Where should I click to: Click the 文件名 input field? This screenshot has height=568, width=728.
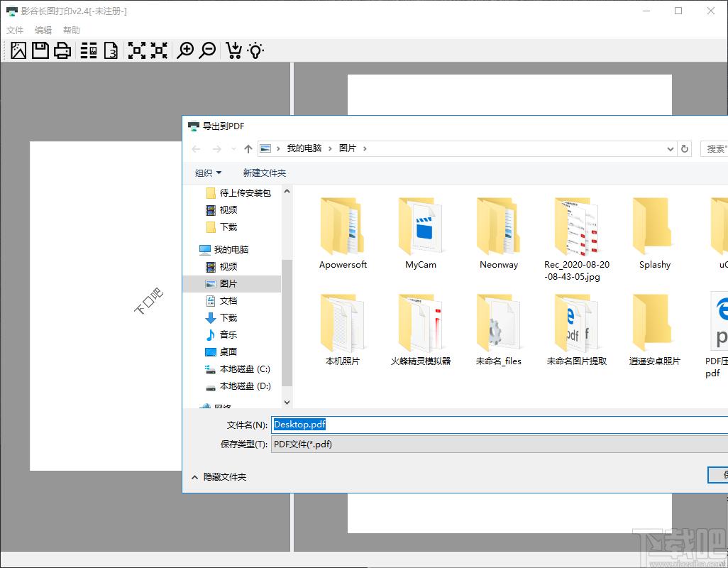click(500, 425)
